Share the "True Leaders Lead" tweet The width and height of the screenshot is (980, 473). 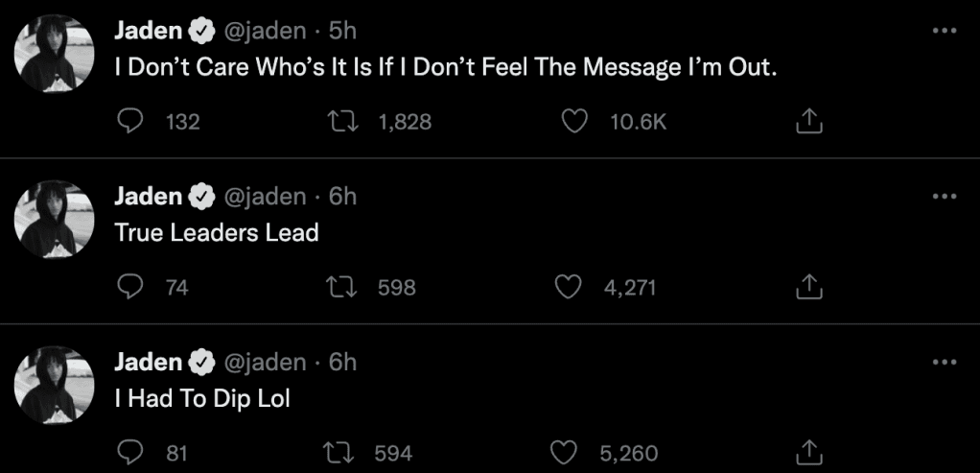pyautogui.click(x=808, y=286)
